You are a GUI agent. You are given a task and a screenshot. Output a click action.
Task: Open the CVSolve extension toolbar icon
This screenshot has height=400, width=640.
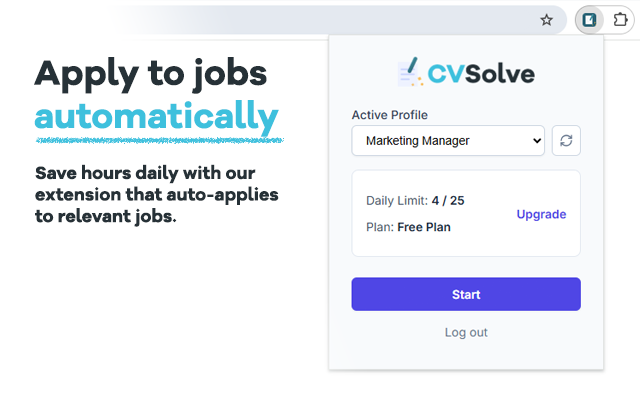point(591,20)
